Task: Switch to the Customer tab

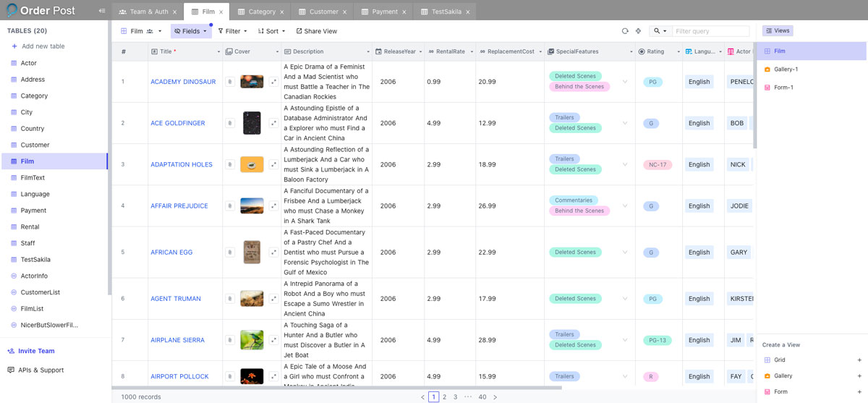Action: (323, 12)
